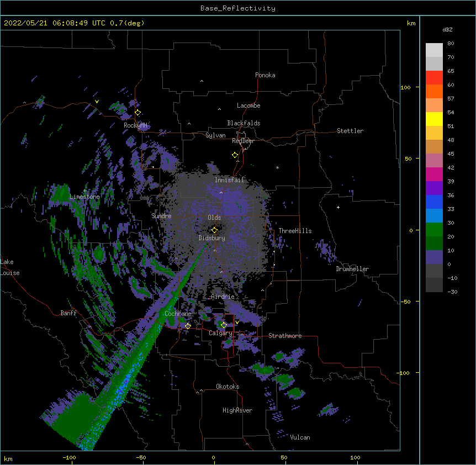
Task: Click the Innisfail town label
Action: coord(229,180)
